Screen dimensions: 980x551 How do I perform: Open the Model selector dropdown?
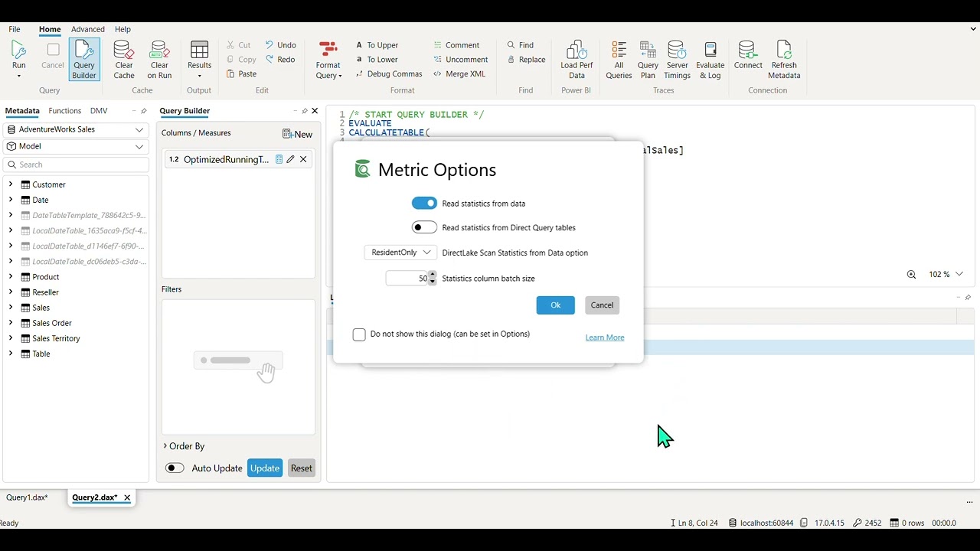(75, 146)
